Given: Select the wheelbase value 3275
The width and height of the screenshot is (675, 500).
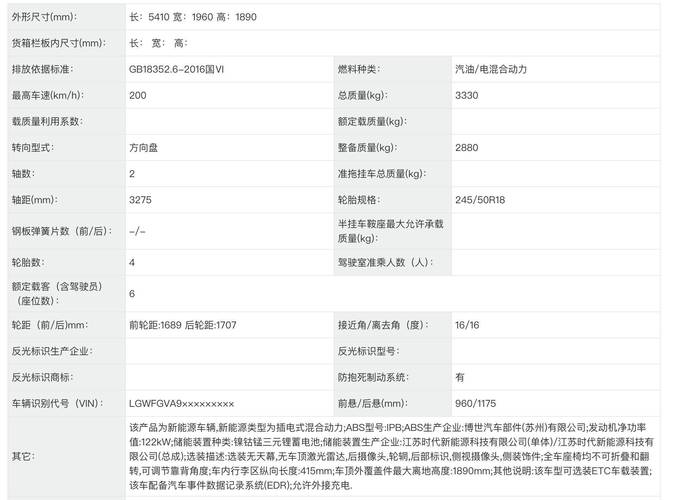Looking at the screenshot, I should pyautogui.click(x=140, y=200).
